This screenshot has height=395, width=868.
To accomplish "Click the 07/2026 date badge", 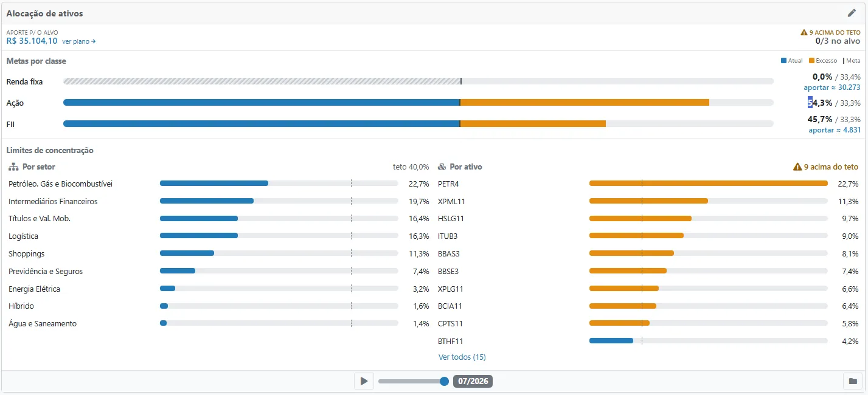I will click(473, 381).
